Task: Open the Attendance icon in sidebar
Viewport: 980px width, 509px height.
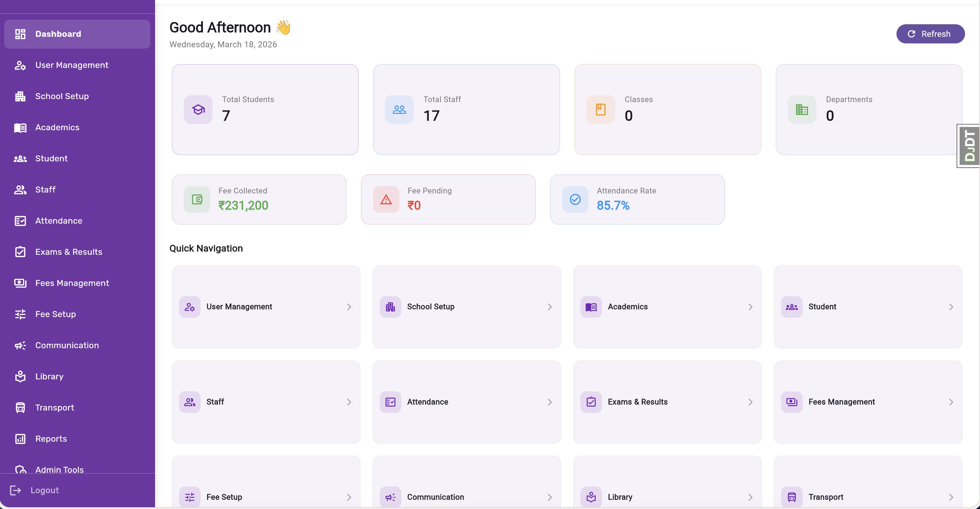Action: pos(20,221)
